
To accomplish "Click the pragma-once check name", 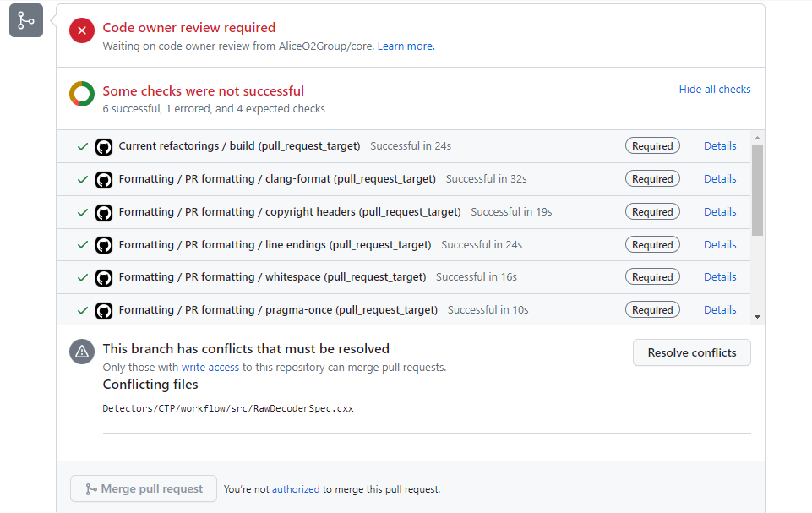I will click(x=278, y=310).
